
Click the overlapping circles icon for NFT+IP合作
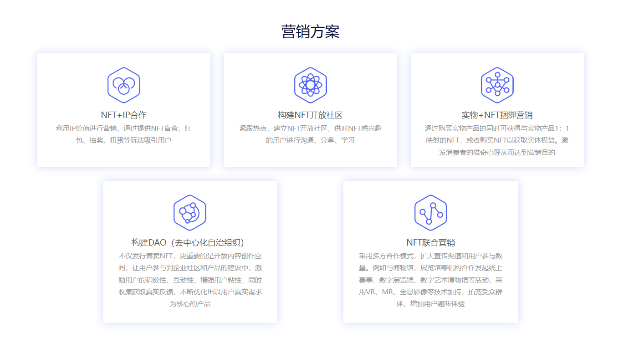123,85
